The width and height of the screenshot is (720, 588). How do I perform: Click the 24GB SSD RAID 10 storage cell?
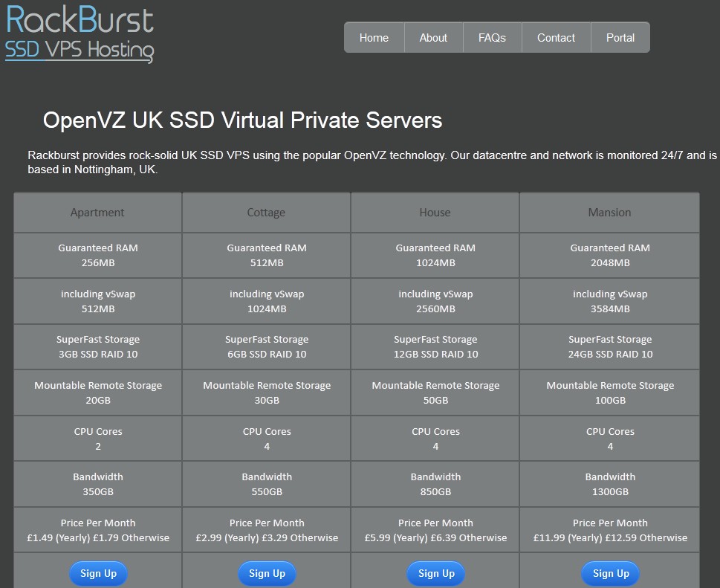[610, 347]
